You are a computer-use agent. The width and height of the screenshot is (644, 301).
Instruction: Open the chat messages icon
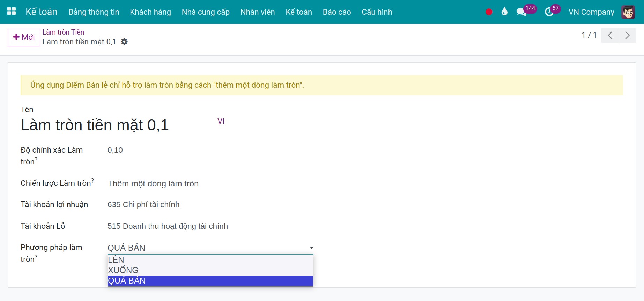tap(521, 12)
